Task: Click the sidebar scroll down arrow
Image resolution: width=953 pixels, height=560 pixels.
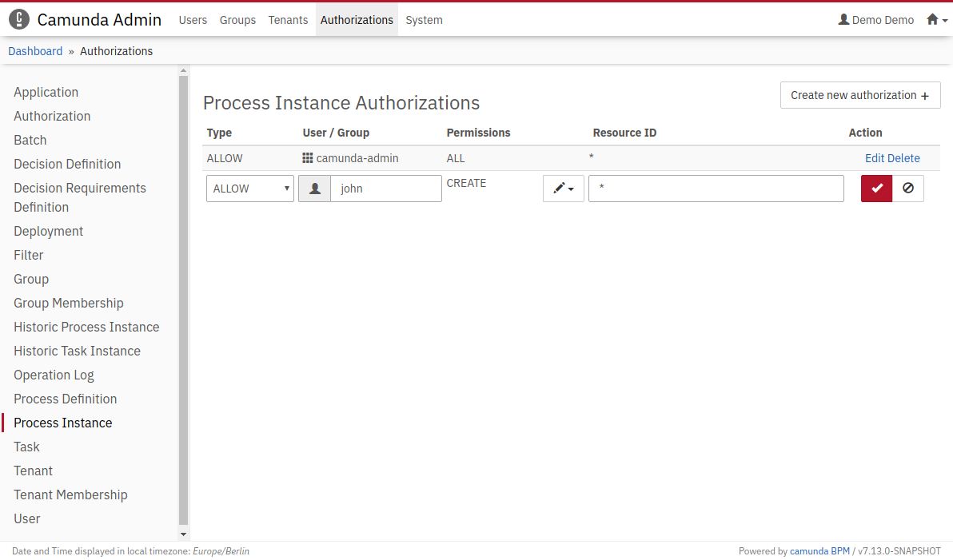Action: (183, 534)
